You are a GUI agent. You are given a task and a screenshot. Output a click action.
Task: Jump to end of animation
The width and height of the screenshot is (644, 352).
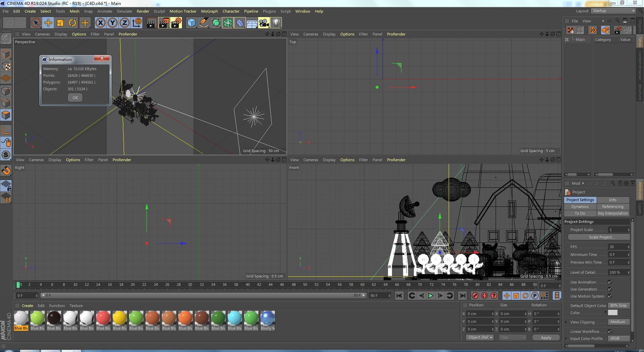pos(462,296)
